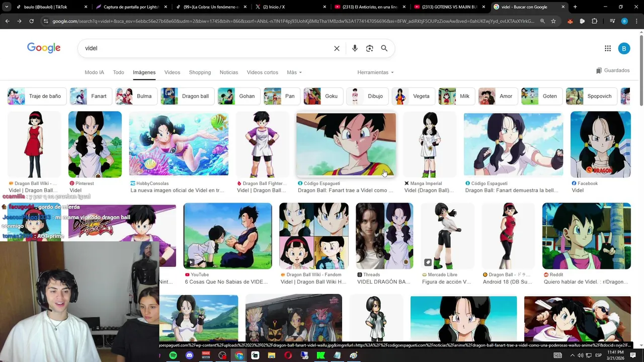The width and height of the screenshot is (644, 362).
Task: Open the YouTube 6 Cosas Que No Sabias thumbnail
Action: 227,236
